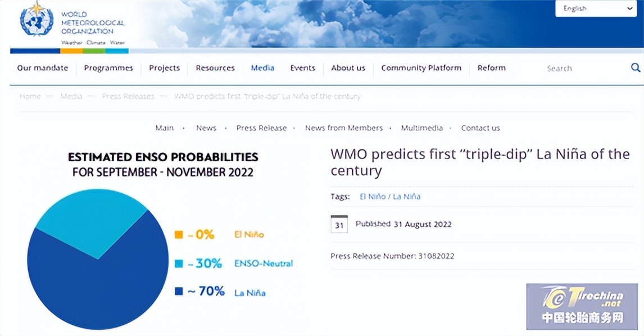Click the calendar date icon

(x=339, y=224)
